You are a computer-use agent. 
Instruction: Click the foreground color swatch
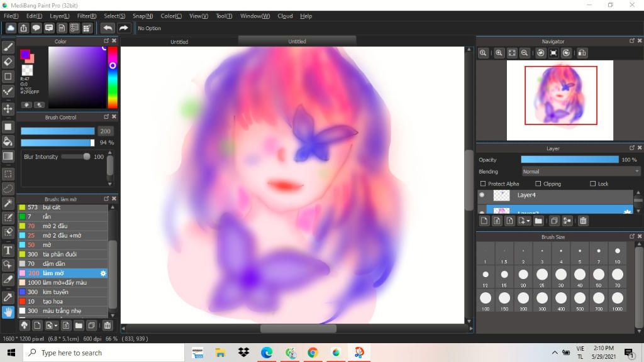[25, 54]
